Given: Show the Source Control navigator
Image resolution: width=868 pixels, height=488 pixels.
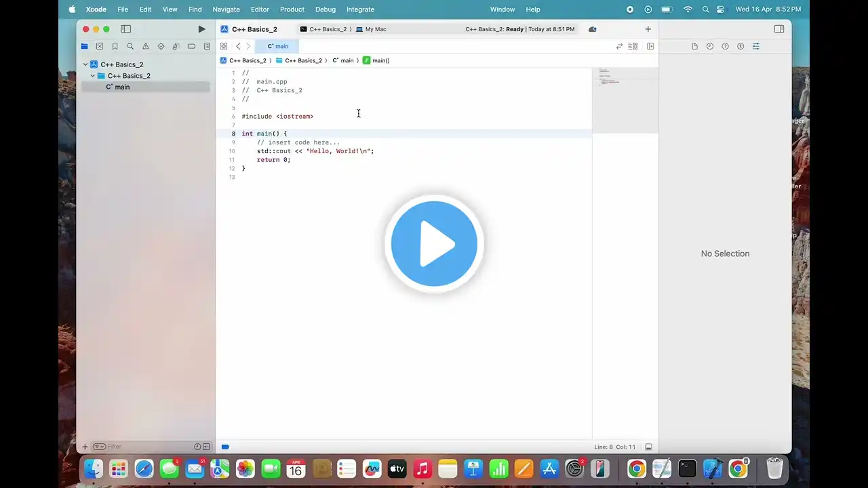Looking at the screenshot, I should (100, 47).
